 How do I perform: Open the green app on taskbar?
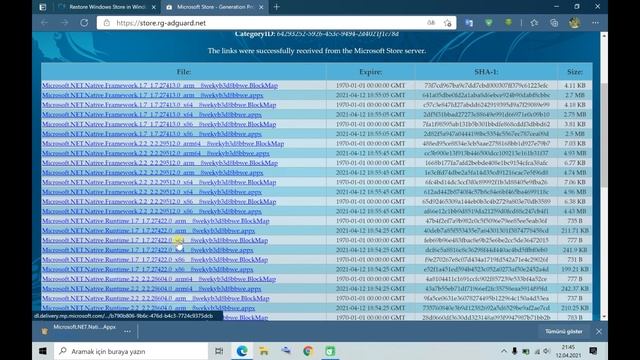pos(330,351)
